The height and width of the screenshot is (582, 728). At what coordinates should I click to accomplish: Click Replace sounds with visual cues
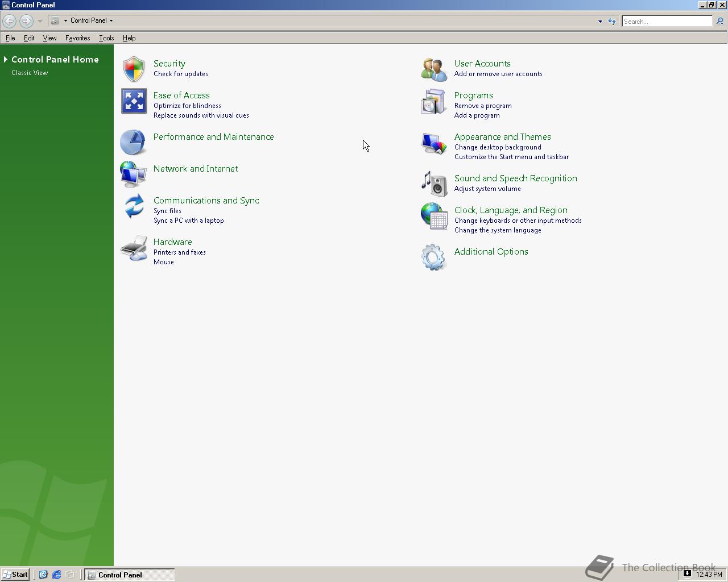point(201,115)
